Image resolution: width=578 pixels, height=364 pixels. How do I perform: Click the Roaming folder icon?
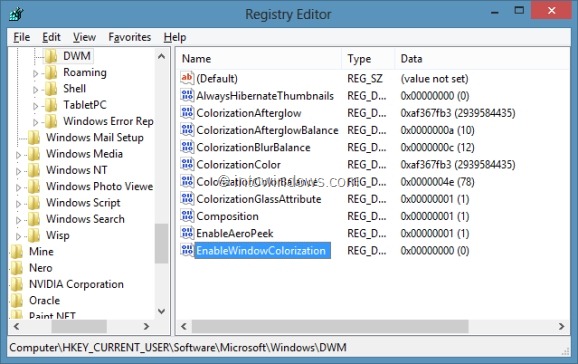(x=51, y=72)
